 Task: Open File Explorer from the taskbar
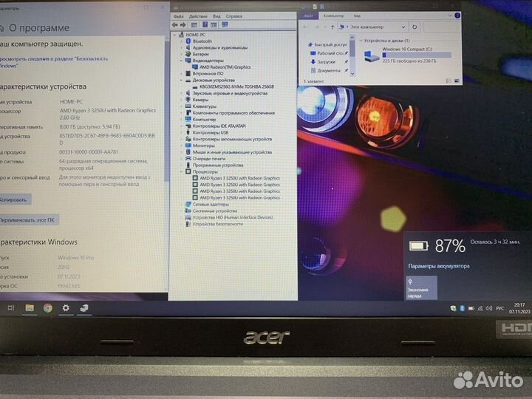coord(30,307)
